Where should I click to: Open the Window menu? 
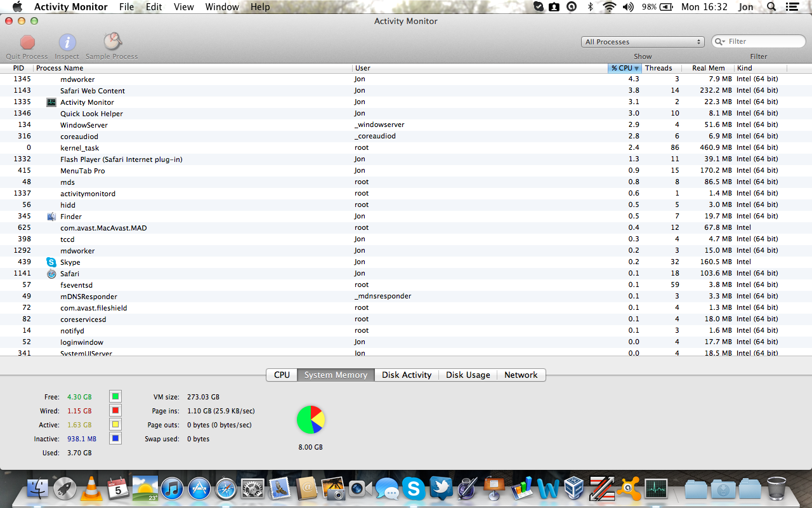[x=222, y=7]
